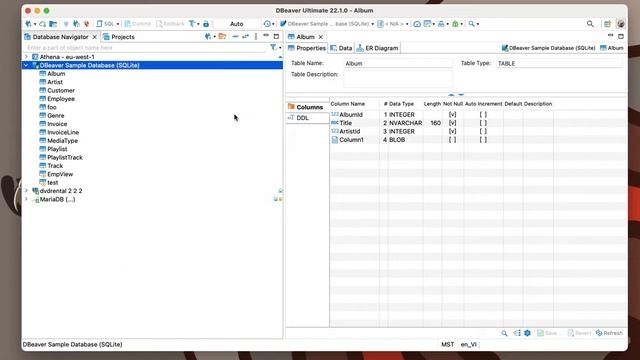This screenshot has width=640, height=360.
Task: Click DBeaver Sample Database breadcrumb link
Action: (548, 48)
